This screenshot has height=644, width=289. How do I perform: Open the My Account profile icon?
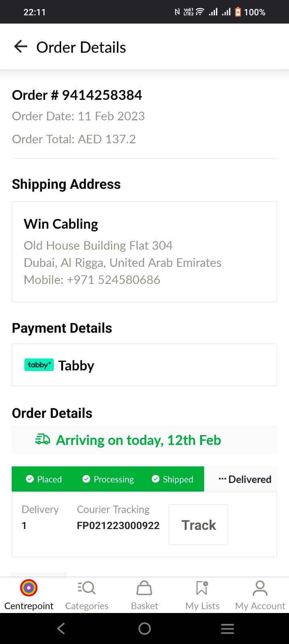tap(260, 588)
